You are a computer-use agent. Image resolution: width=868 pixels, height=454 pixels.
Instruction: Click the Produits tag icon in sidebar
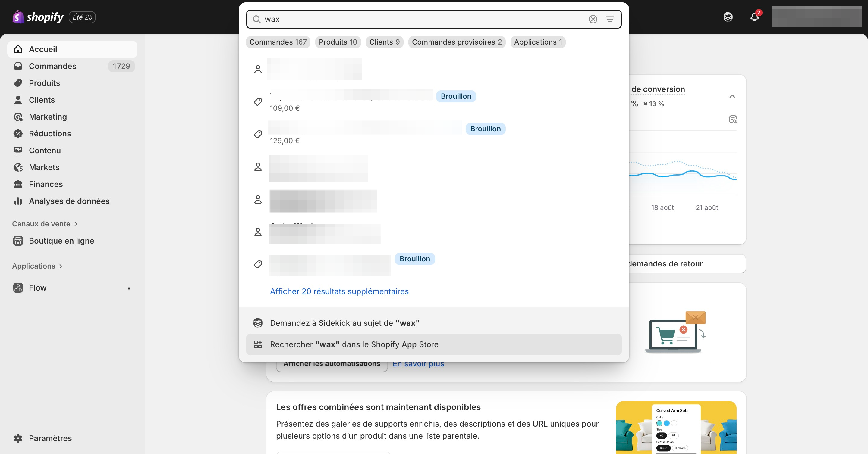click(18, 83)
